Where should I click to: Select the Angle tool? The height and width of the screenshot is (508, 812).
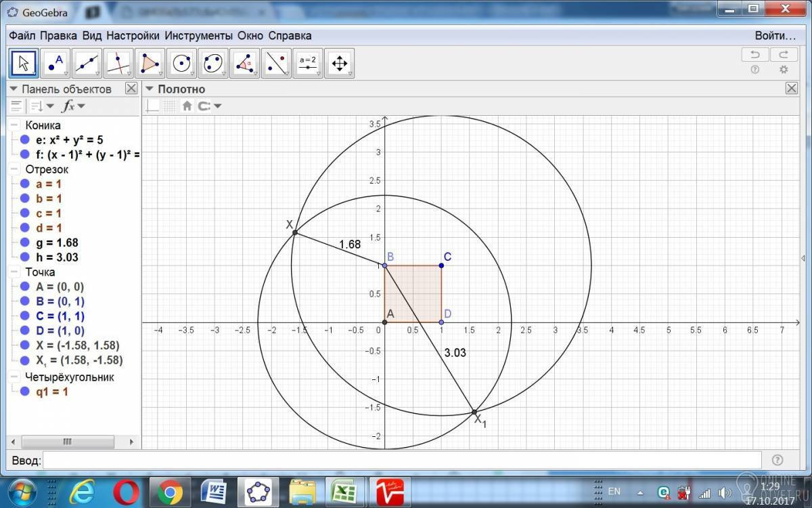(x=244, y=64)
